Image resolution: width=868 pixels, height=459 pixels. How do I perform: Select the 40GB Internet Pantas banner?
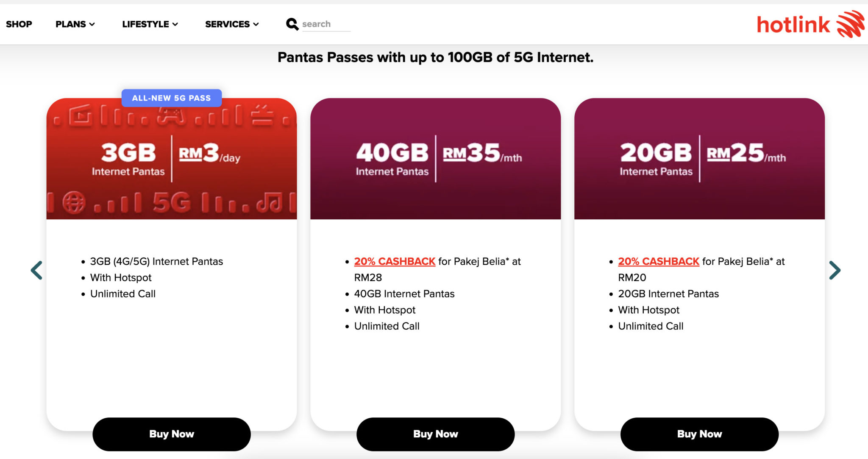[435, 159]
